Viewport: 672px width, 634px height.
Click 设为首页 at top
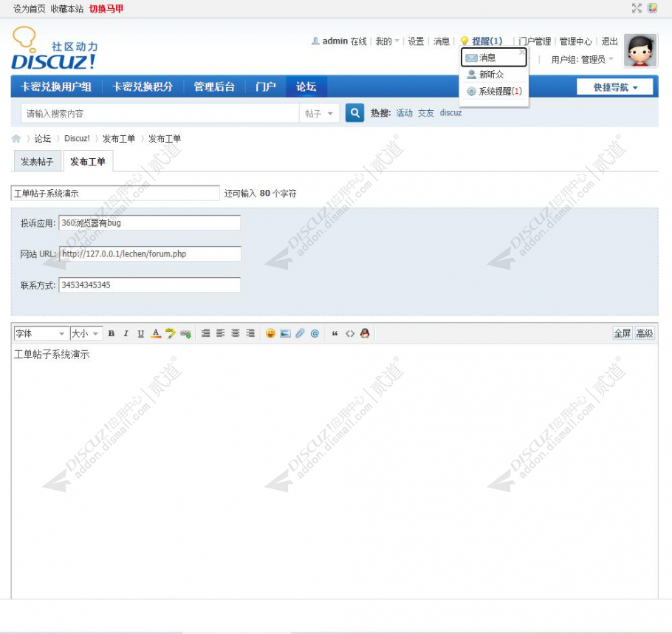click(x=29, y=9)
